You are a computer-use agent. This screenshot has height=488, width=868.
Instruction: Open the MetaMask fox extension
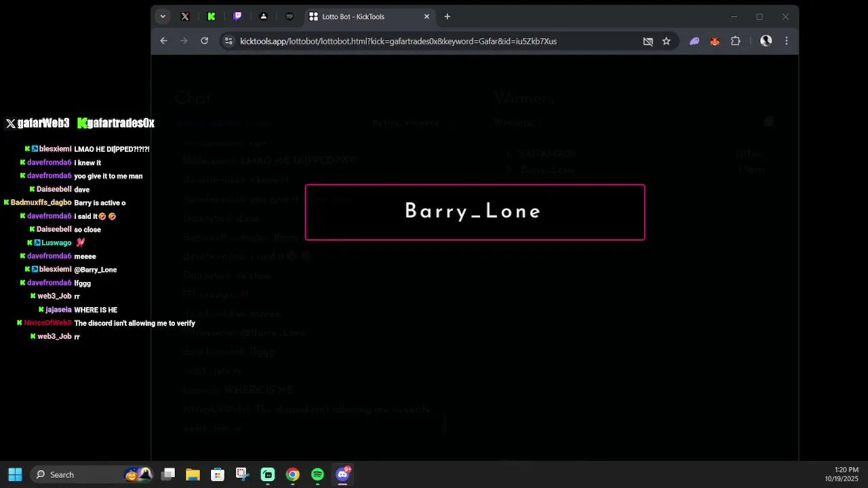point(715,41)
